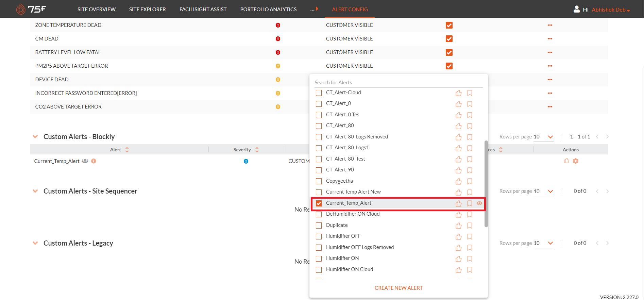Click thumbs-up icon for CT_Alert-Cloud
The width and height of the screenshot is (644, 300).
click(459, 93)
